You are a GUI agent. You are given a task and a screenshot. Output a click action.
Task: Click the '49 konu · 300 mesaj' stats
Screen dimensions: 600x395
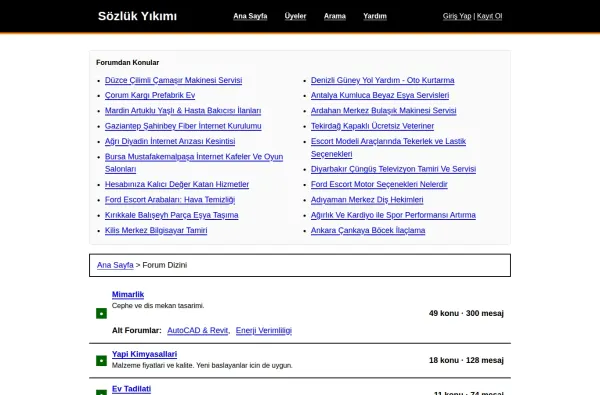pyautogui.click(x=466, y=313)
